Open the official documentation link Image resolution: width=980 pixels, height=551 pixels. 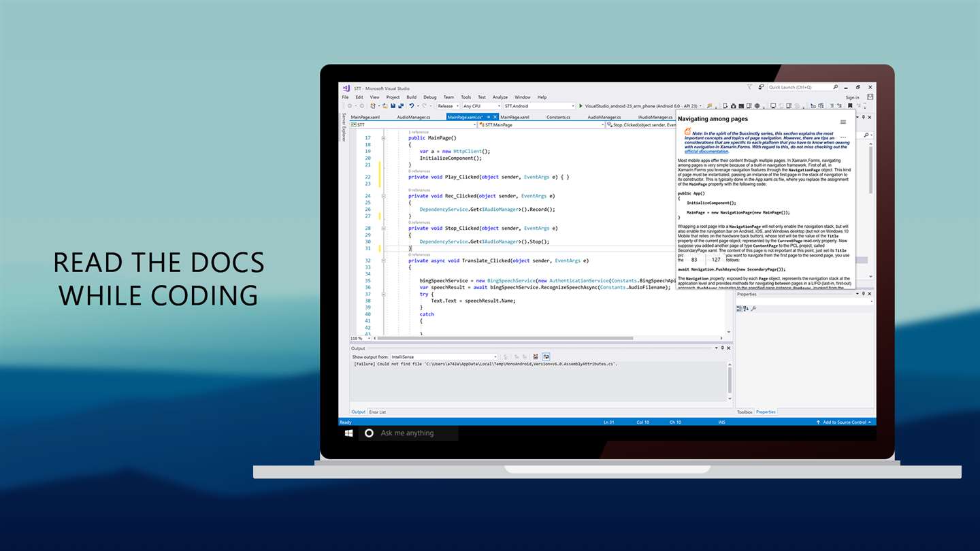coord(706,152)
